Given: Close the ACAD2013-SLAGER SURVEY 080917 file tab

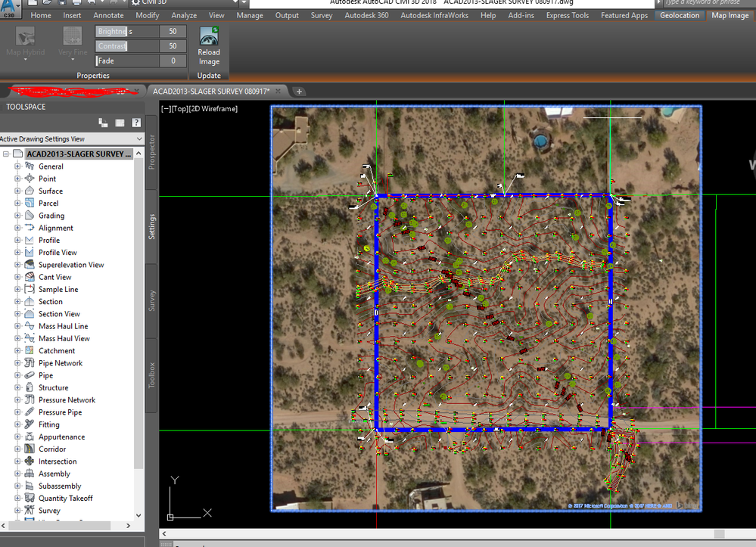Looking at the screenshot, I should click(x=278, y=91).
